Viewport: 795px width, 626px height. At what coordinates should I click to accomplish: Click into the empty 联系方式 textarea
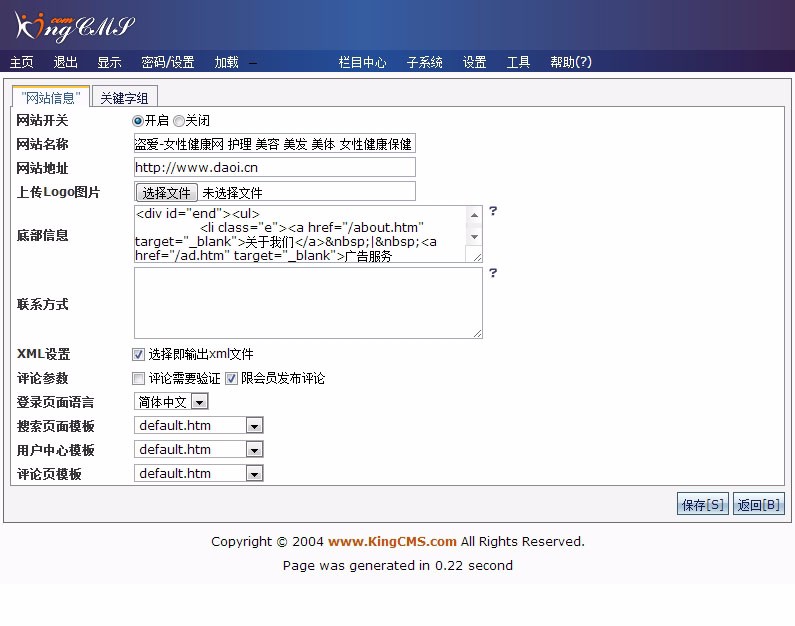pyautogui.click(x=308, y=303)
